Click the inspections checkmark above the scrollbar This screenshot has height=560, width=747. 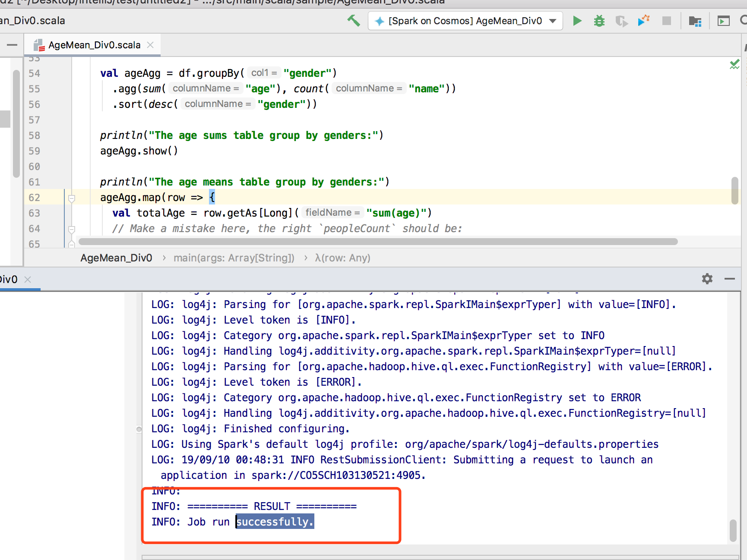735,64
